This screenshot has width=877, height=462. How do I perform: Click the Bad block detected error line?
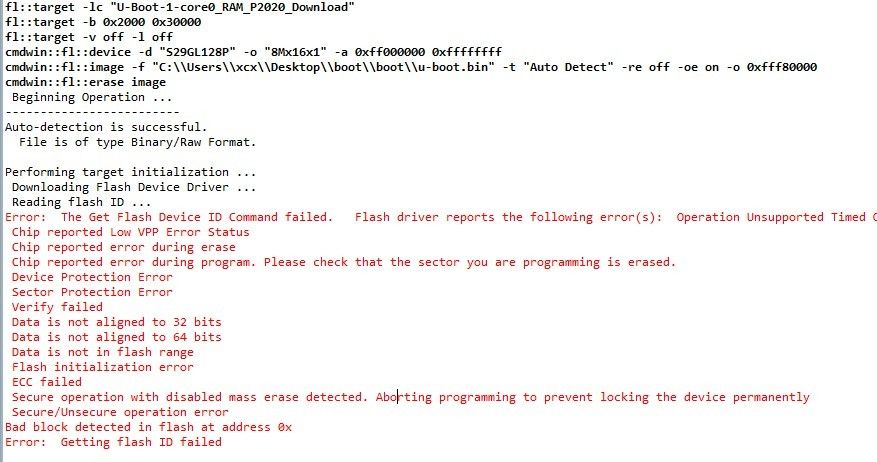(148, 427)
